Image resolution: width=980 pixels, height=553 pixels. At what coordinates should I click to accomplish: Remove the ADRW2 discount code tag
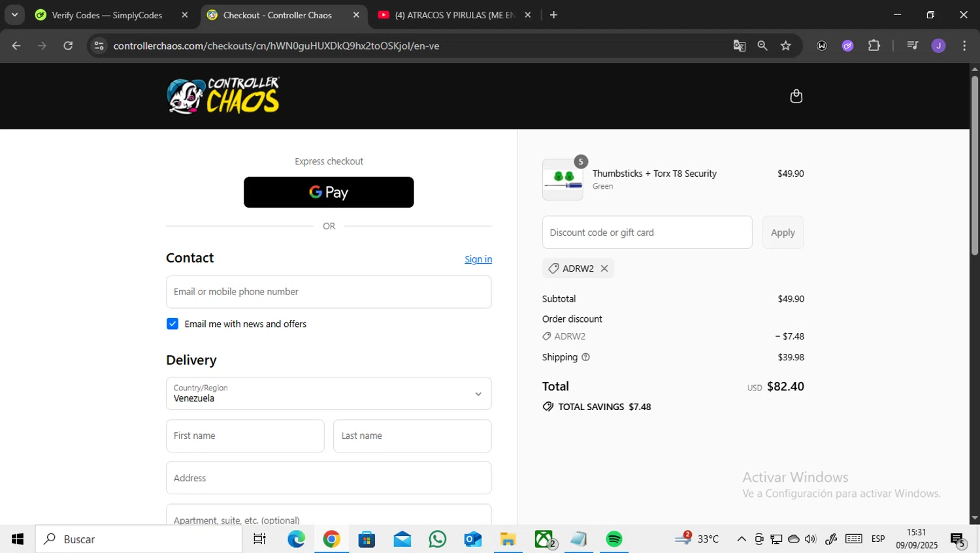pyautogui.click(x=604, y=268)
